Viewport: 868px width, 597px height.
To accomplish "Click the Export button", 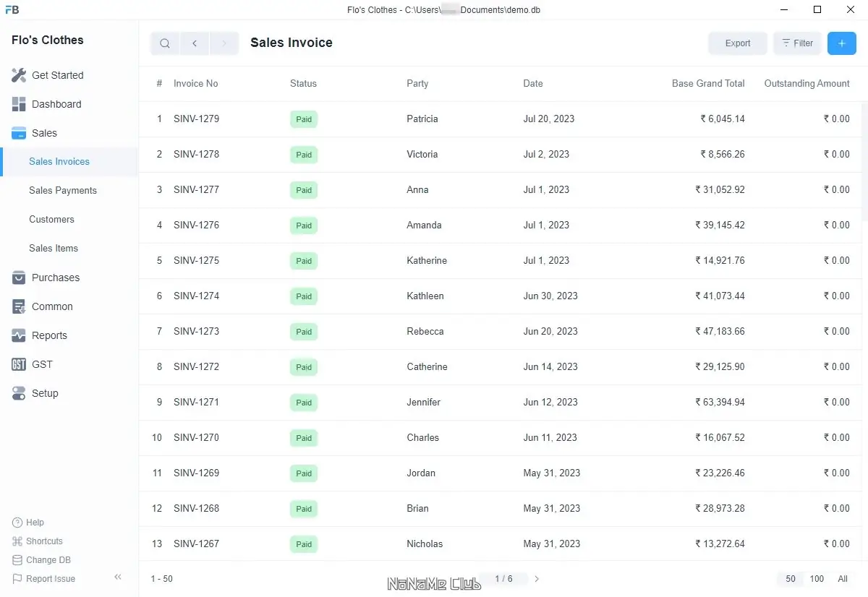I will [738, 43].
